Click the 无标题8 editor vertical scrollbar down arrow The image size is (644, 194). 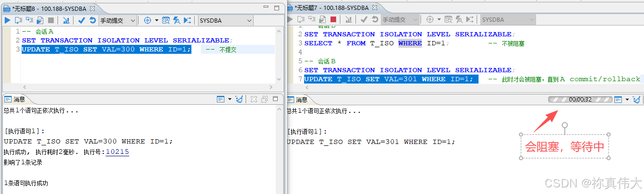click(x=279, y=80)
